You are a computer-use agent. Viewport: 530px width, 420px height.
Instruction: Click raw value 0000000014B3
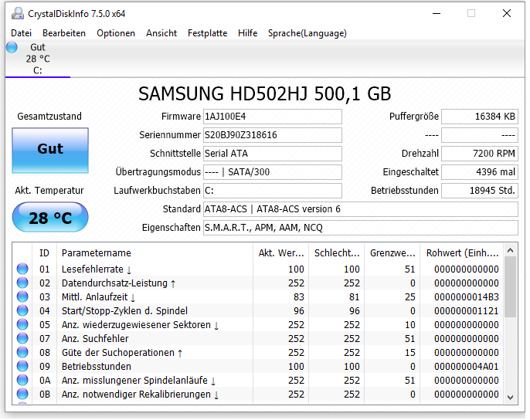click(x=467, y=297)
